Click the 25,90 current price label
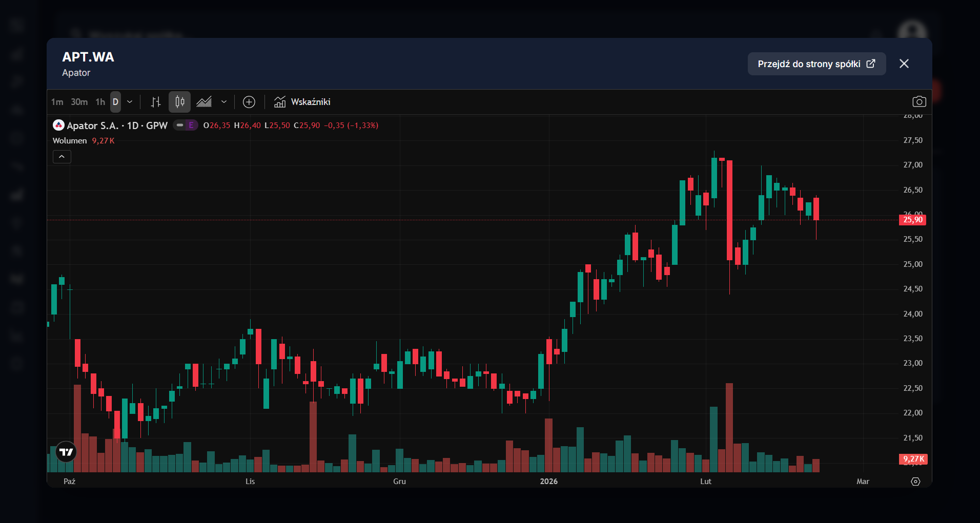The image size is (980, 523). click(912, 220)
